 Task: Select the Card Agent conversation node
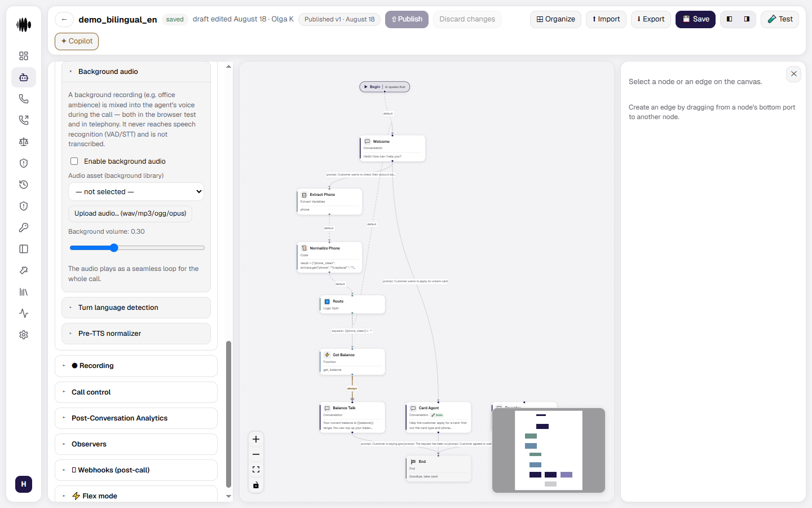438,417
